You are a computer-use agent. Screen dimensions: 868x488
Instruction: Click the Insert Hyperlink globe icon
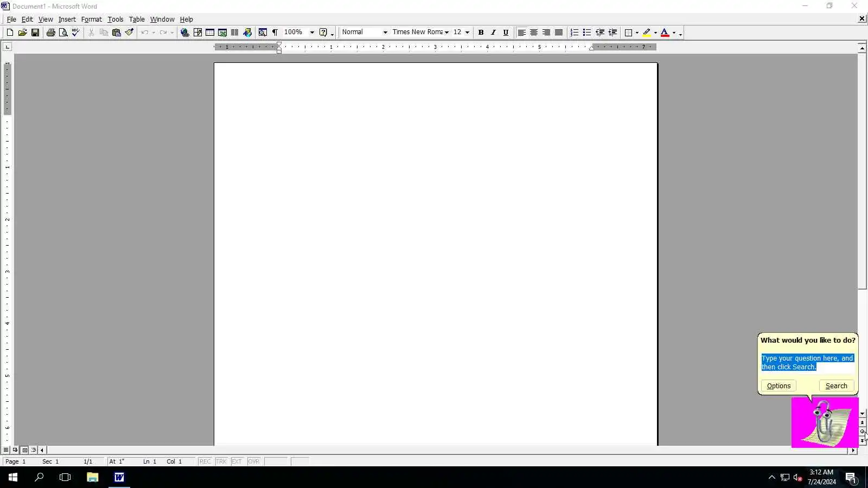click(185, 33)
